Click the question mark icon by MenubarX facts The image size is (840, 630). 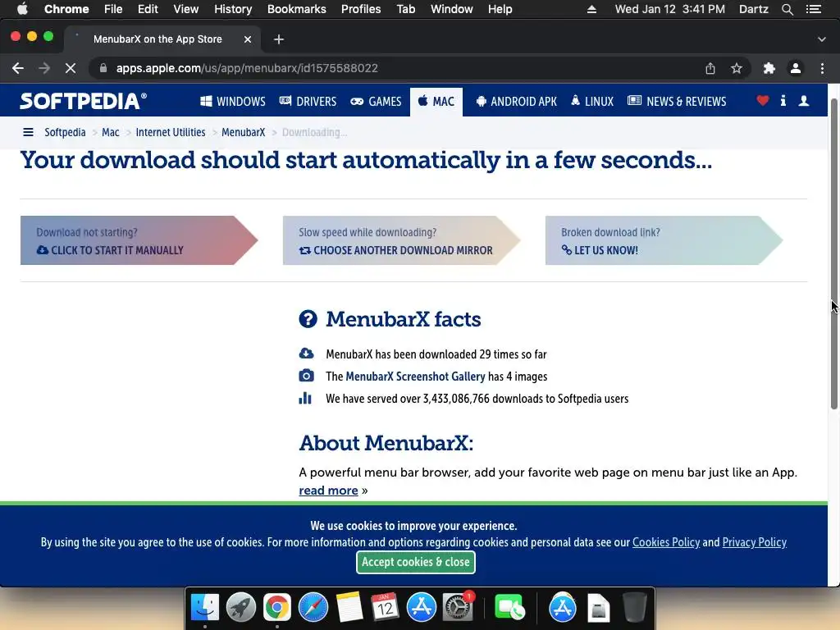[308, 319]
